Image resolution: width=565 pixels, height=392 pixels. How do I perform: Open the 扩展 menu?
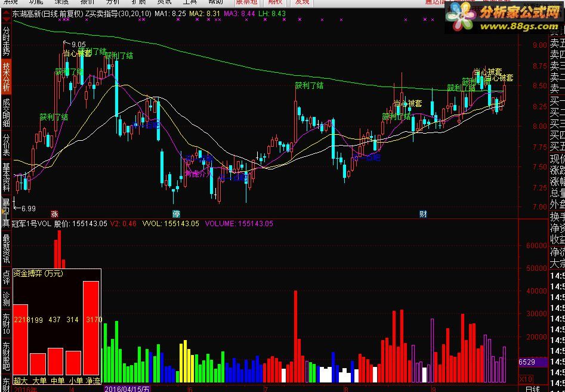coord(138,2)
